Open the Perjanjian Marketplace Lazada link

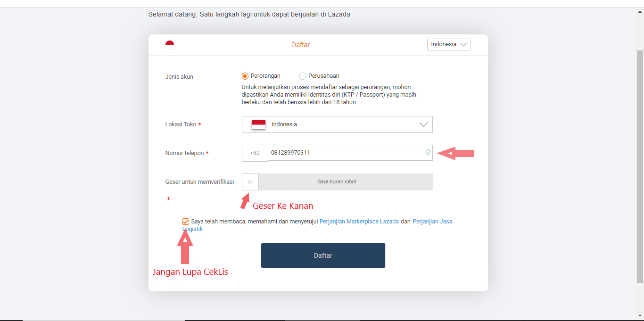pos(359,222)
